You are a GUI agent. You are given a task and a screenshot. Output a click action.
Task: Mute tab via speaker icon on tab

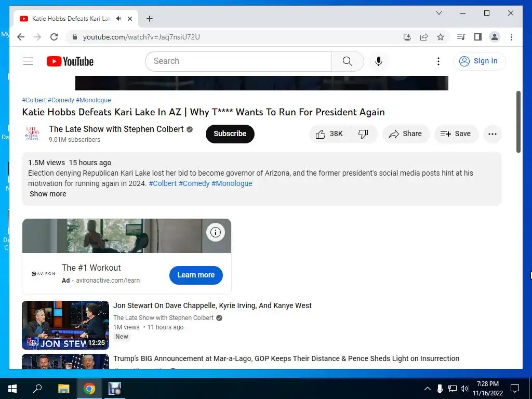(x=119, y=19)
